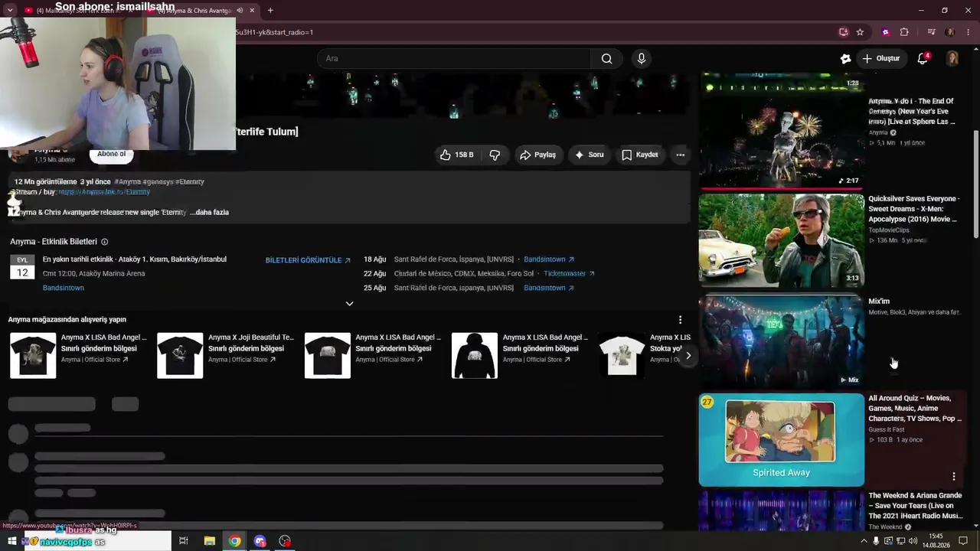
Task: Open File Explorer from the taskbar
Action: point(209,541)
